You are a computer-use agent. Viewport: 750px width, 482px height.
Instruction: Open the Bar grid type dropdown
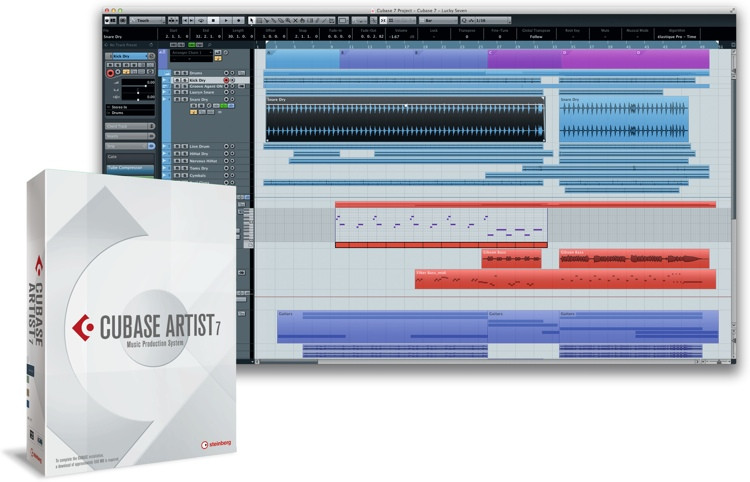coord(438,21)
